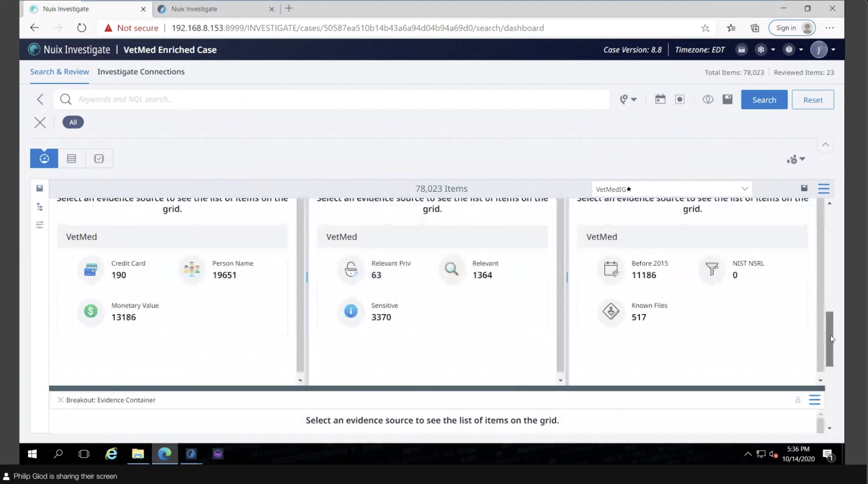Click the Sensitive count 3370
The height and width of the screenshot is (484, 868).
pyautogui.click(x=381, y=317)
